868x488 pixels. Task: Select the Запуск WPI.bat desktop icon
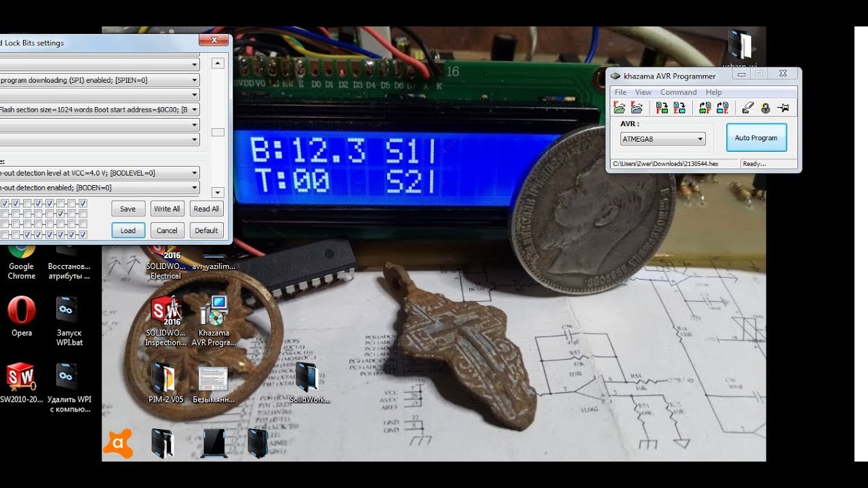[68, 321]
